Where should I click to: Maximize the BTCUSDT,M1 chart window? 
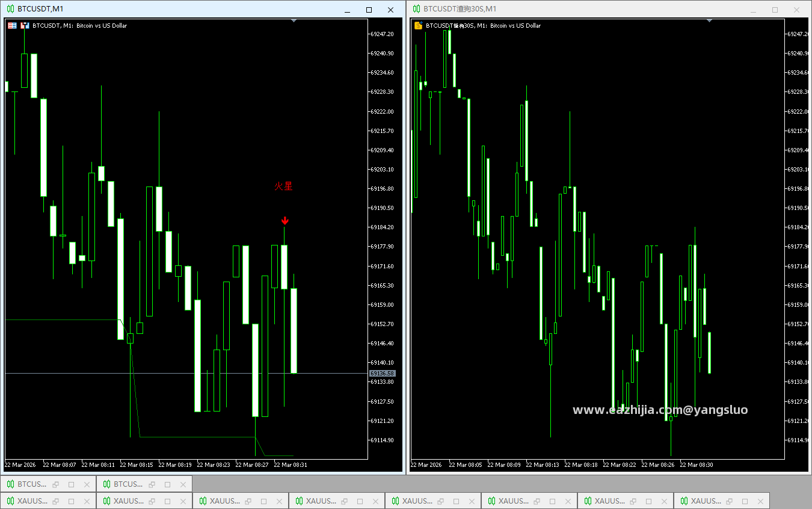[369, 10]
